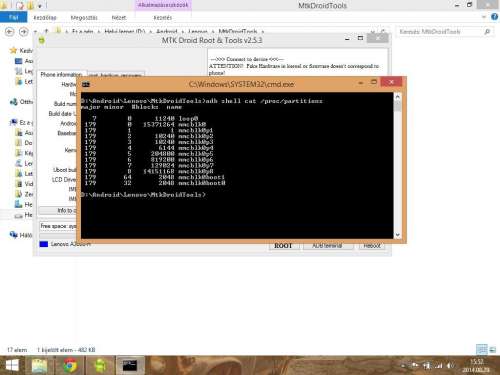Open File Explorer from the taskbar
The height and width of the screenshot is (375, 500).
[x=39, y=366]
